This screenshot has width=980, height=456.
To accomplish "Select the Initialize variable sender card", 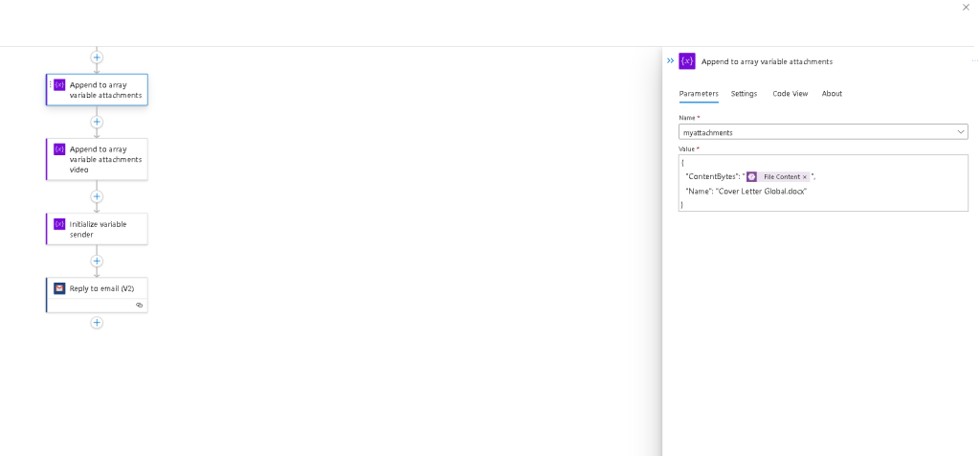I will click(97, 229).
